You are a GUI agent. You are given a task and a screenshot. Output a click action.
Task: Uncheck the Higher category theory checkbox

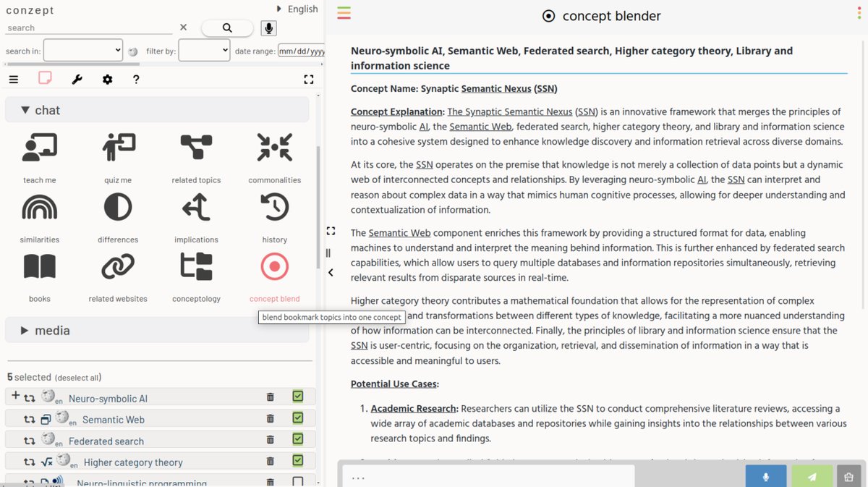pos(298,460)
